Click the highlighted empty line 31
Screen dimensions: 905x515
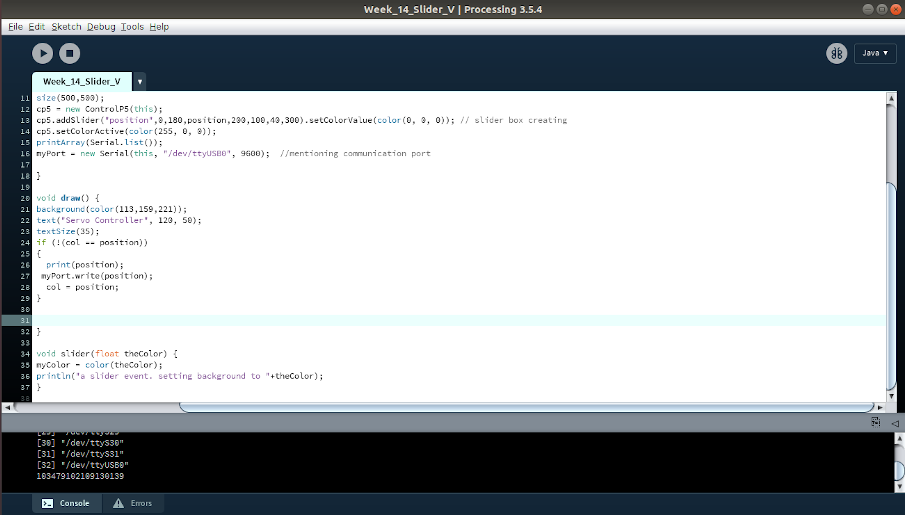click(x=459, y=320)
